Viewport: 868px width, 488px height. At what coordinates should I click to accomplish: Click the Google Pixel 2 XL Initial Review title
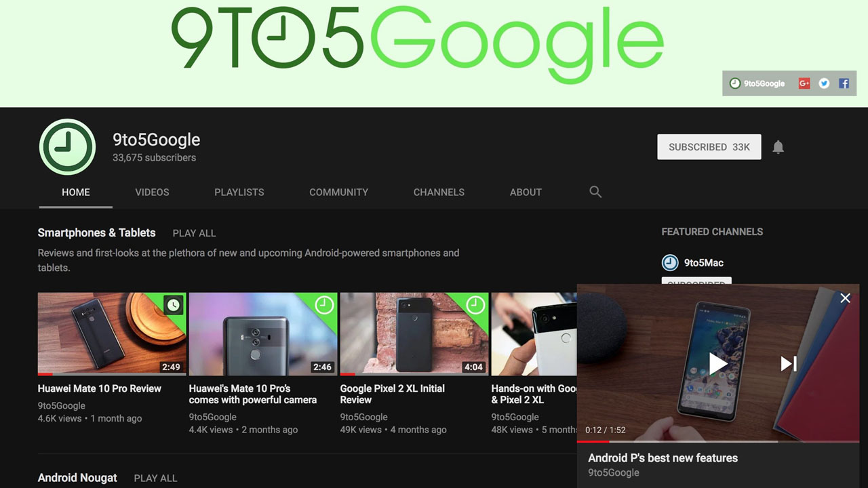[393, 394]
